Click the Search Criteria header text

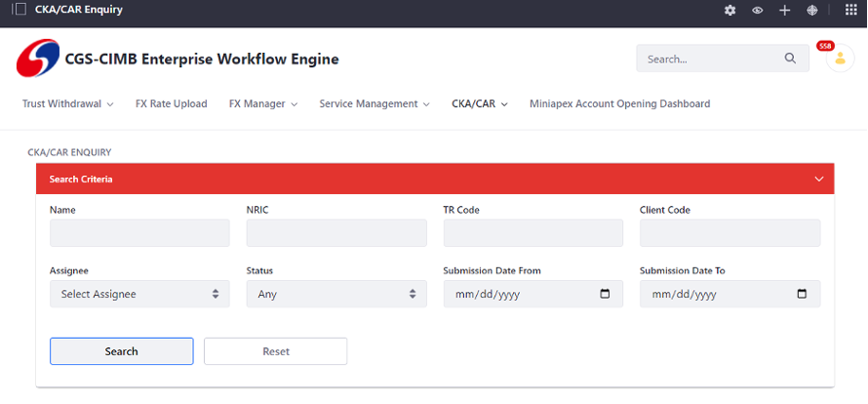[x=81, y=179]
